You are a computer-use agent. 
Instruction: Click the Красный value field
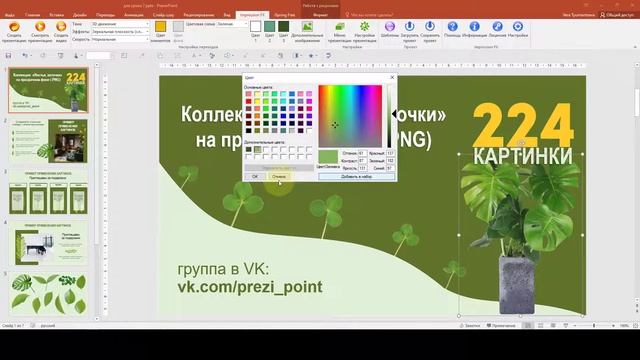coord(390,153)
